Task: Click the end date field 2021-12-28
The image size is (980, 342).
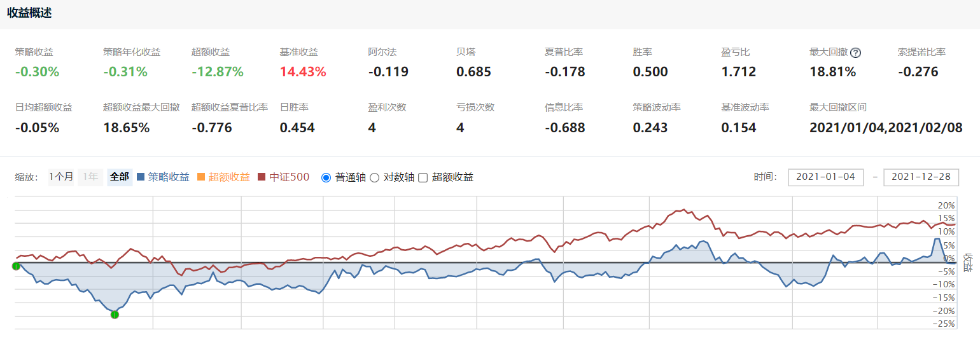Action: [921, 177]
